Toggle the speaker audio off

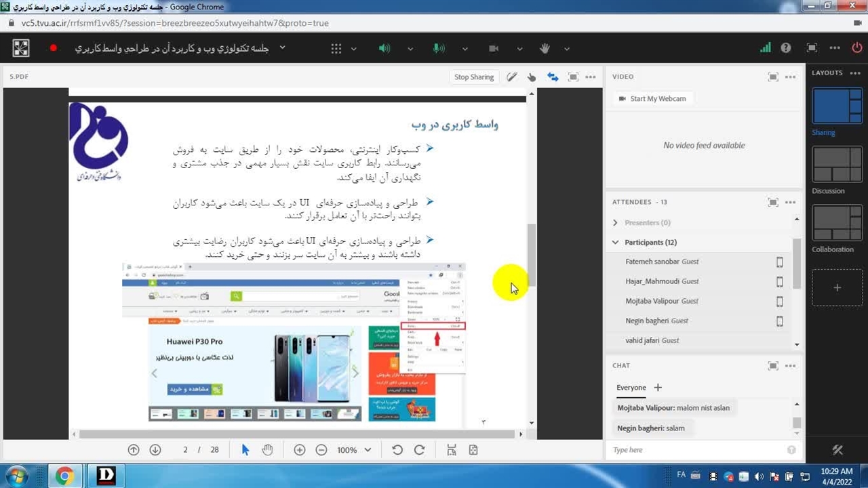pos(384,49)
